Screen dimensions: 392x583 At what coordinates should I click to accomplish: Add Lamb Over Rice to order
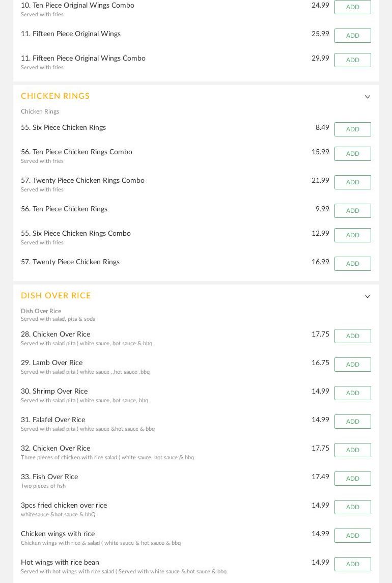coord(352,365)
